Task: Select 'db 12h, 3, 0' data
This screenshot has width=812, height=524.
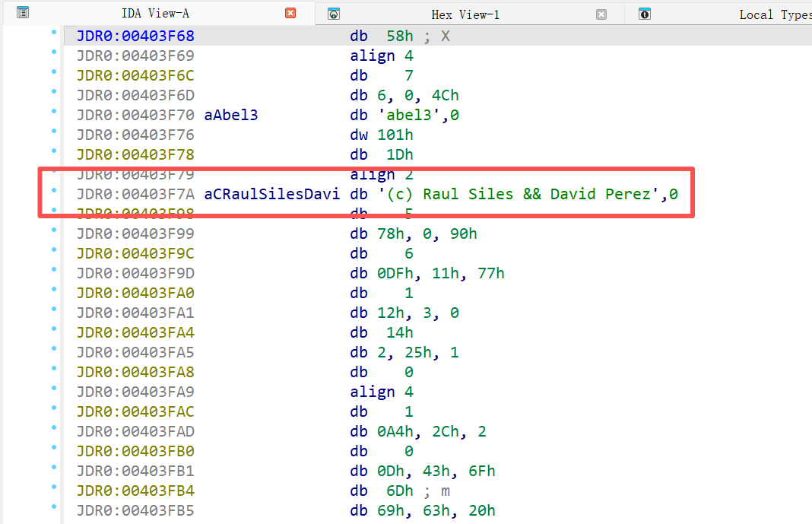Action: click(x=404, y=313)
